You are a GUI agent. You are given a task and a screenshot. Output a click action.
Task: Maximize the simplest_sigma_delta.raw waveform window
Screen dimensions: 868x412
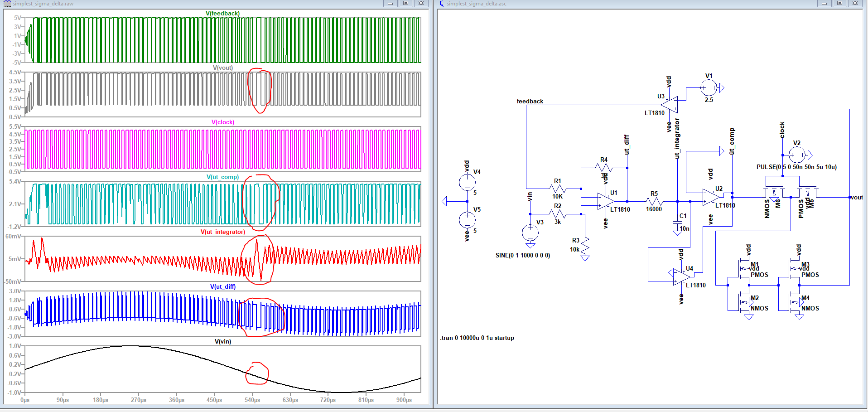pyautogui.click(x=405, y=3)
